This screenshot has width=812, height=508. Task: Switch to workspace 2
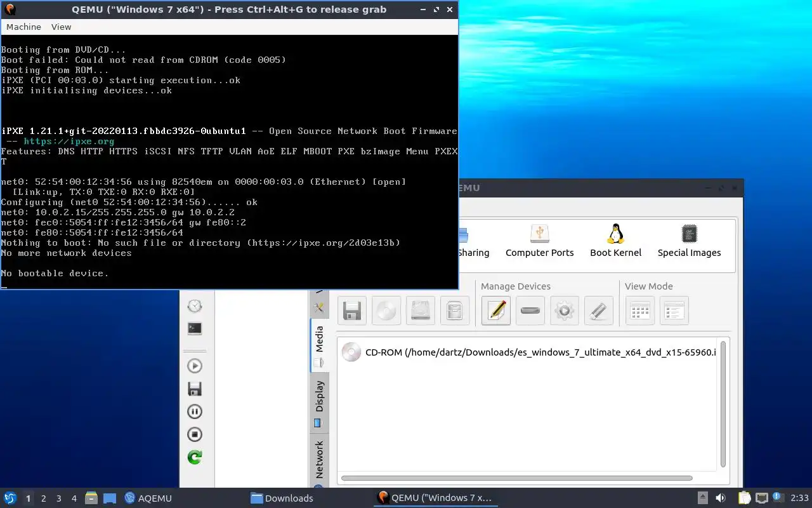[x=43, y=498]
